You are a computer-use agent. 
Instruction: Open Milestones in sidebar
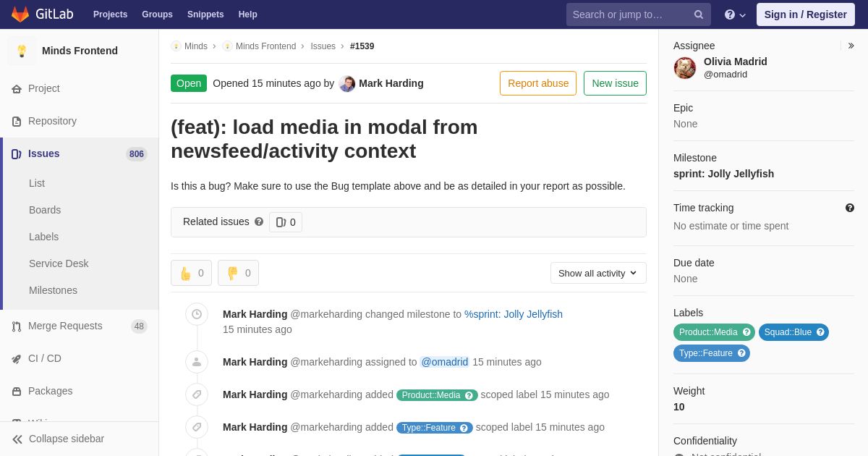click(x=53, y=290)
